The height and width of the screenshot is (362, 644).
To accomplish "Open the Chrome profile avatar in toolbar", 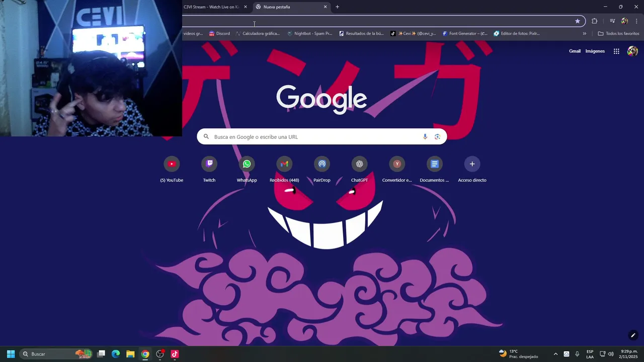I will coord(624,21).
